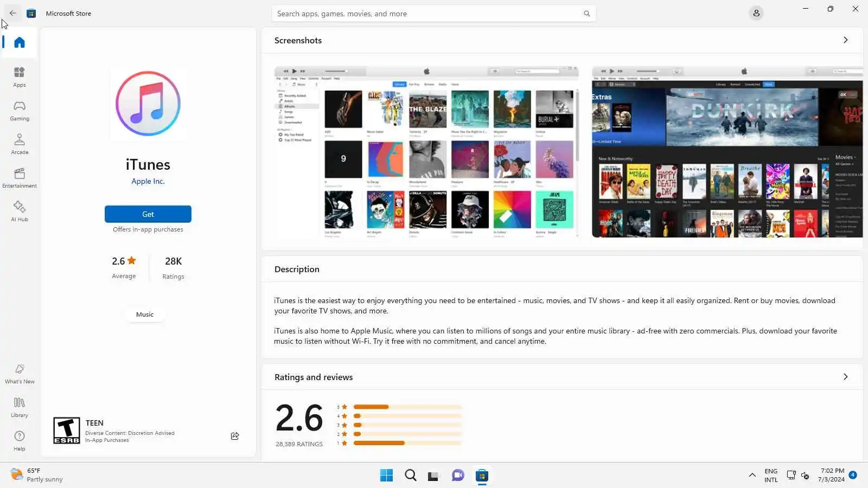The height and width of the screenshot is (488, 868).
Task: Open the volume tray icon
Action: pyautogui.click(x=805, y=475)
